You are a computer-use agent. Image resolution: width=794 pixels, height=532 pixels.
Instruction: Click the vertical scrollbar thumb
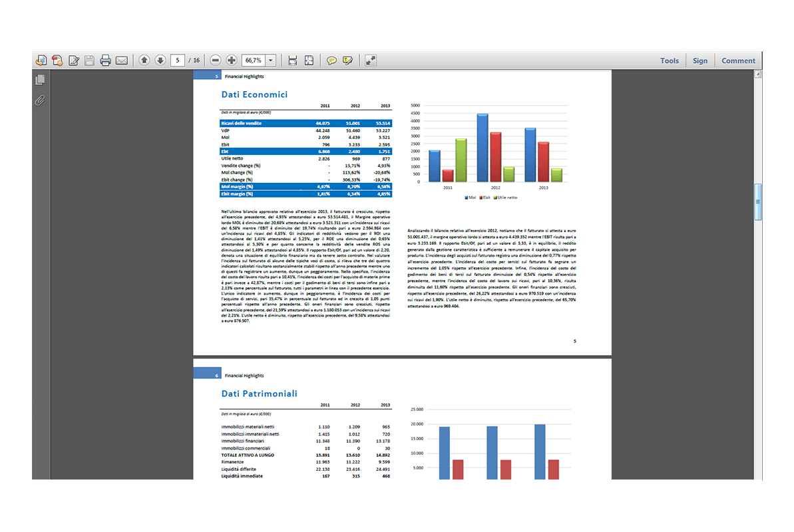[x=758, y=202]
